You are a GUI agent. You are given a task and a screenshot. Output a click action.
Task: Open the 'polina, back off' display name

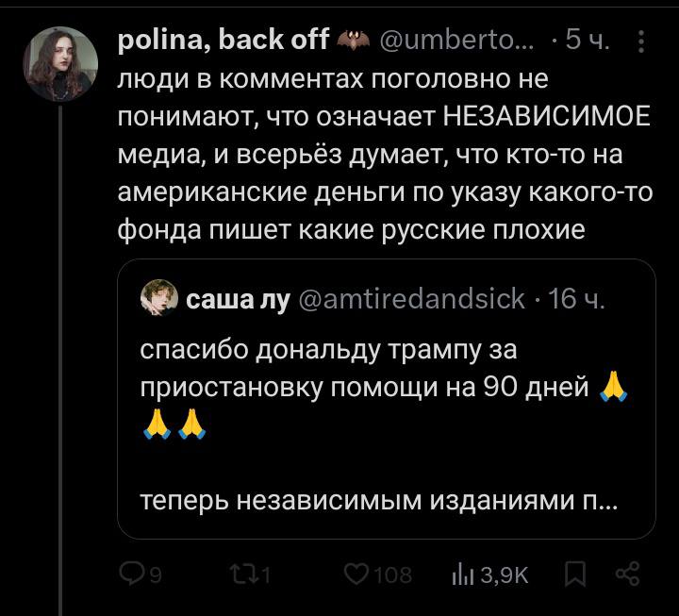223,40
